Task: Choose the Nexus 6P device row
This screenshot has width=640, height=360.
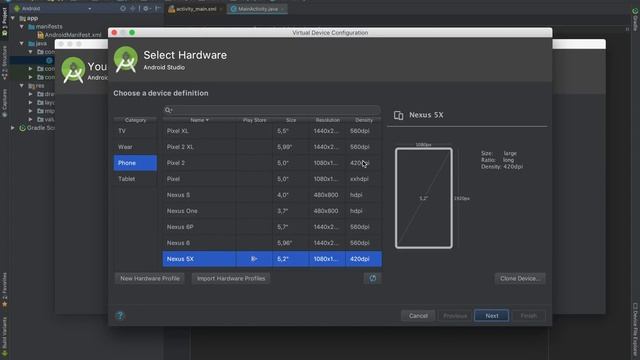Action: pos(272,227)
